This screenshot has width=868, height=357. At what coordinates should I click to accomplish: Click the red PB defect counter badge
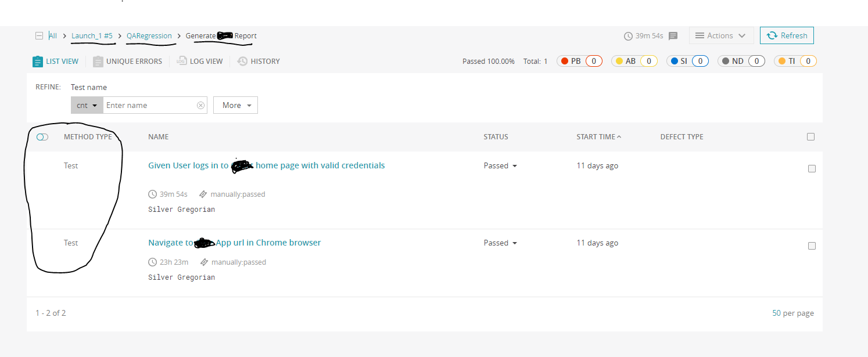pos(579,60)
